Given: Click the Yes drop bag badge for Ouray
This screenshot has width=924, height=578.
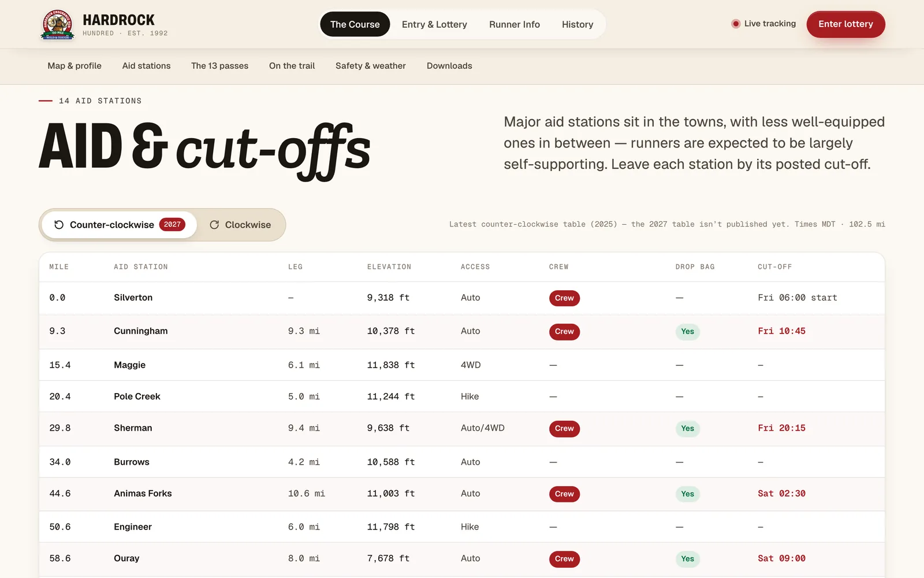Looking at the screenshot, I should click(687, 559).
